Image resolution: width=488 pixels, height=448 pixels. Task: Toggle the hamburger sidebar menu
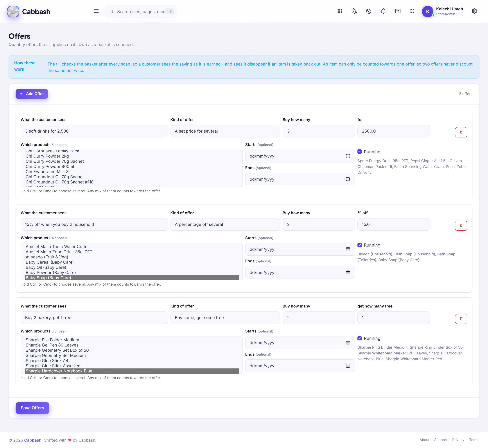tap(96, 11)
